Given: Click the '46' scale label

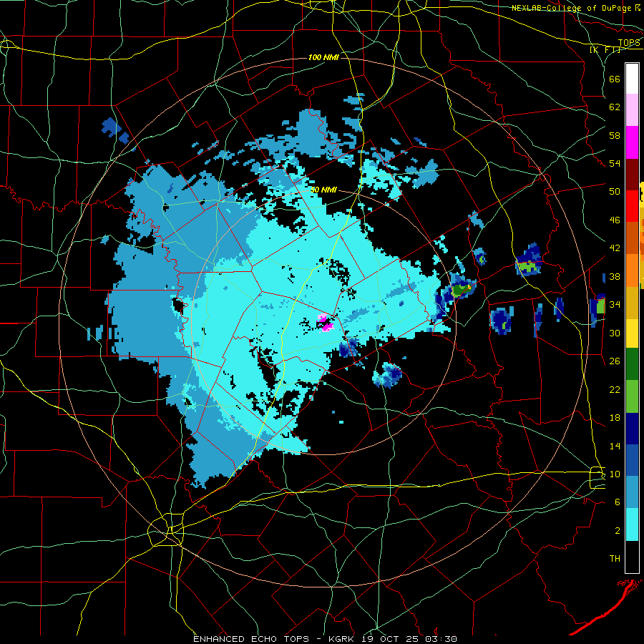Looking at the screenshot, I should click(x=615, y=220).
